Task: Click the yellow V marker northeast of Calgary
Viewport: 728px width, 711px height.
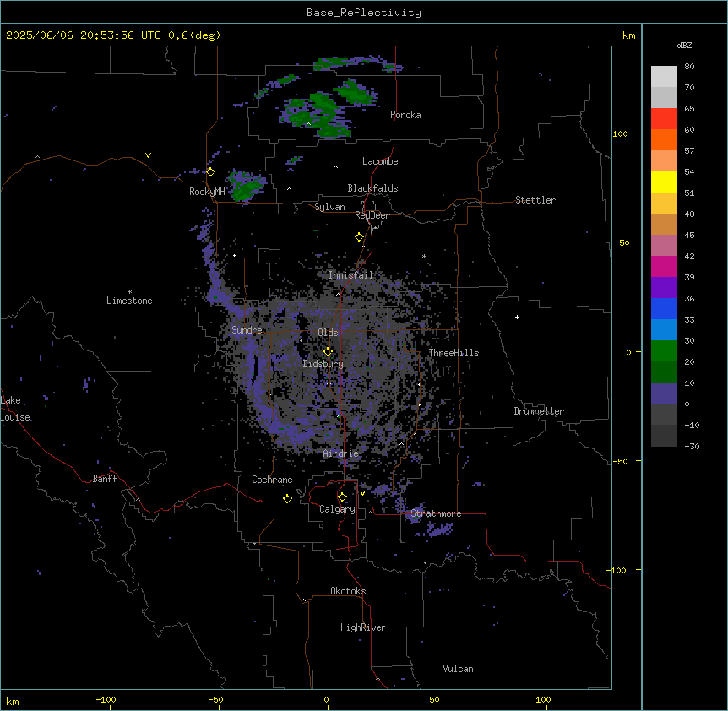Action: point(362,493)
